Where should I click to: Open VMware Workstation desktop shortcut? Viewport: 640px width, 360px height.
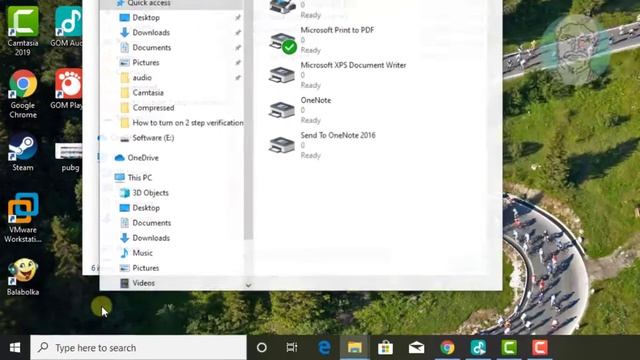coord(23,218)
